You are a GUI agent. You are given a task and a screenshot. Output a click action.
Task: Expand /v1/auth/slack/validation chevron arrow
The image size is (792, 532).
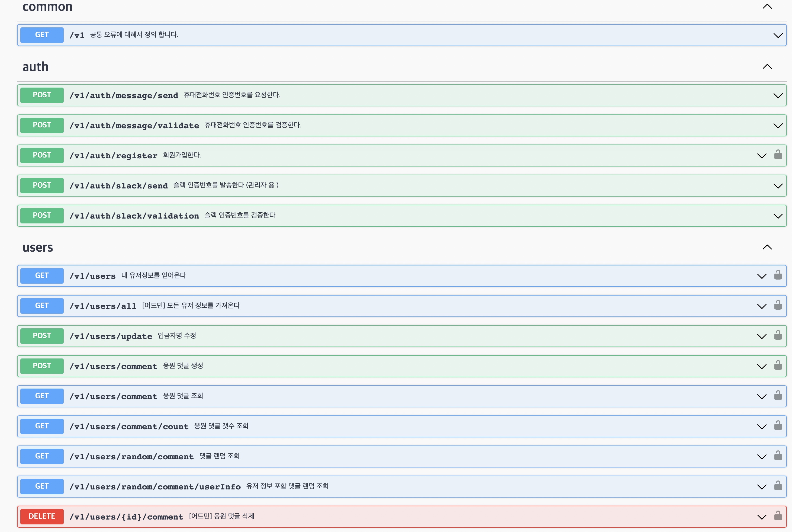pyautogui.click(x=778, y=216)
